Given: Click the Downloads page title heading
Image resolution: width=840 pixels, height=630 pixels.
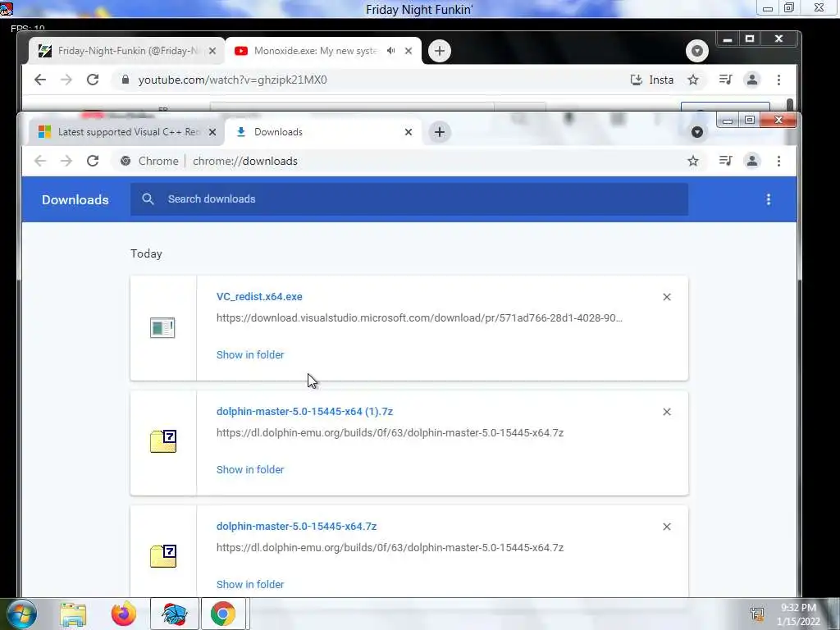Looking at the screenshot, I should [75, 200].
